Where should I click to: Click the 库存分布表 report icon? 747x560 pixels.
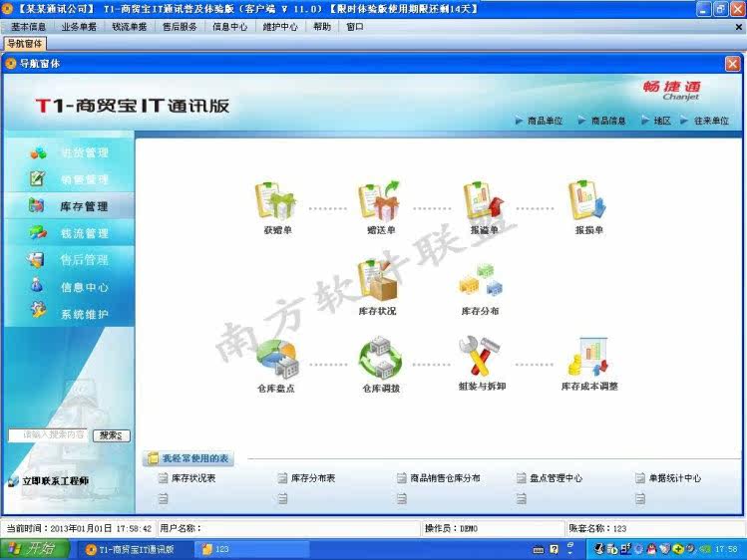pos(282,477)
